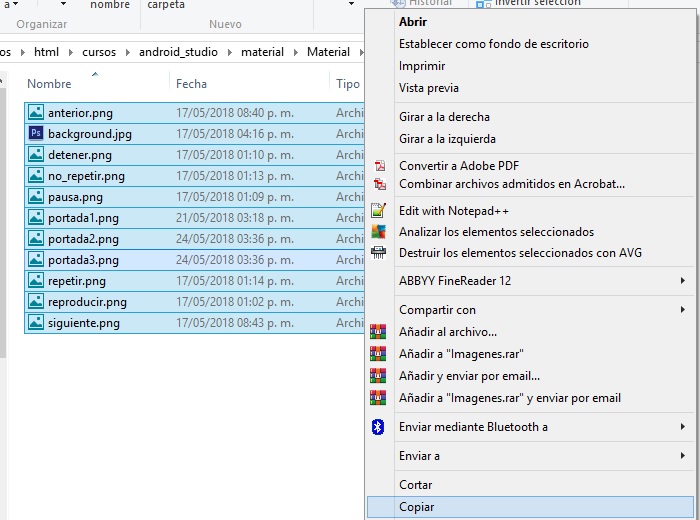Click the Bluetooth icon in the context menu

(378, 427)
